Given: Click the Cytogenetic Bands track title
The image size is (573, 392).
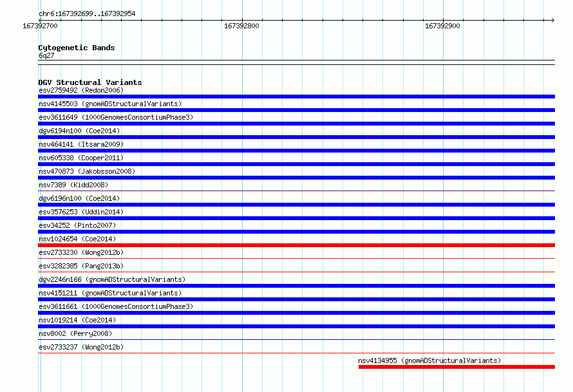Looking at the screenshot, I should click(x=77, y=48).
